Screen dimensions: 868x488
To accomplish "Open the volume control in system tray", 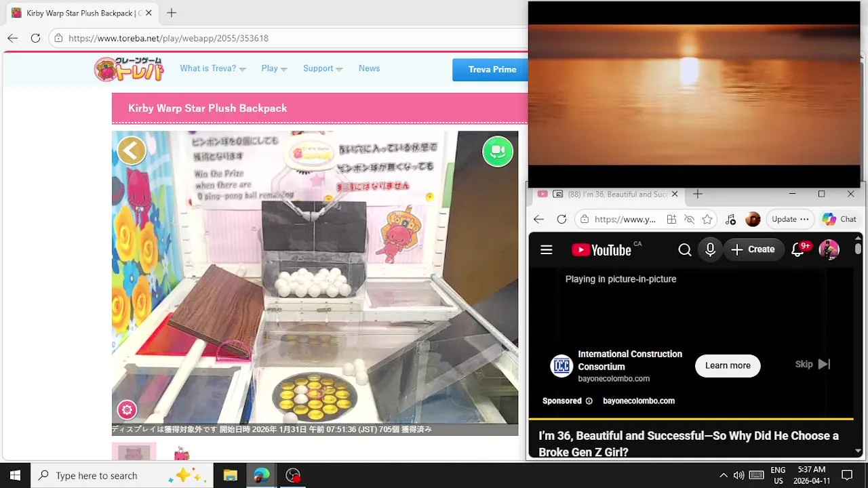I will [x=739, y=475].
